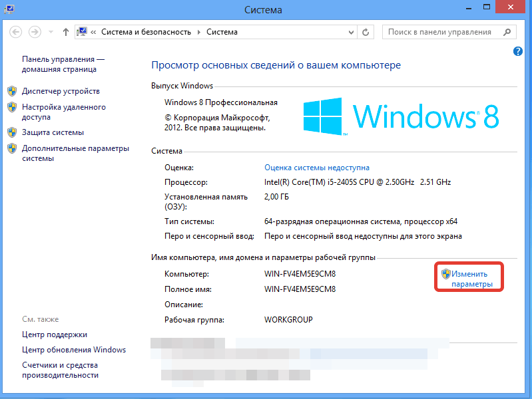Expand breadcrumb arrow after Система и безопасность
Image resolution: width=532 pixels, height=399 pixels.
[x=199, y=32]
